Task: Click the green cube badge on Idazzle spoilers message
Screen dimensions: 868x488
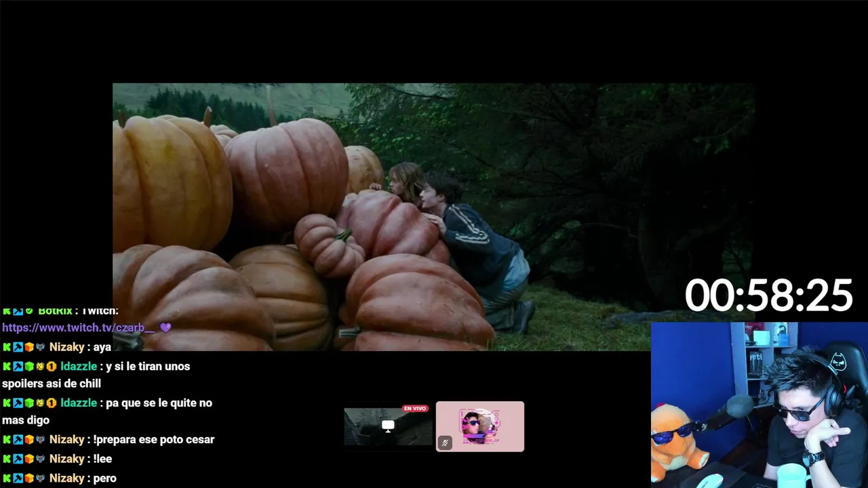Action: click(x=29, y=367)
